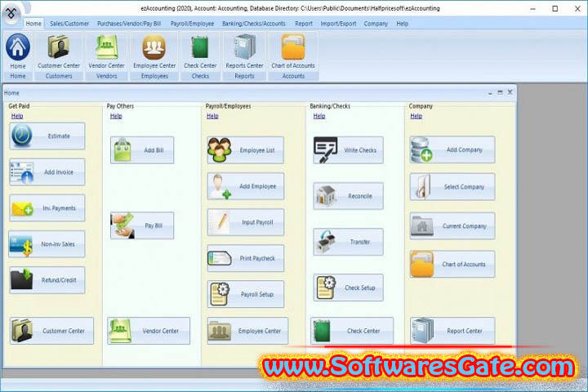
Task: Open the Banking/Checks/Accounts tab
Action: [253, 24]
